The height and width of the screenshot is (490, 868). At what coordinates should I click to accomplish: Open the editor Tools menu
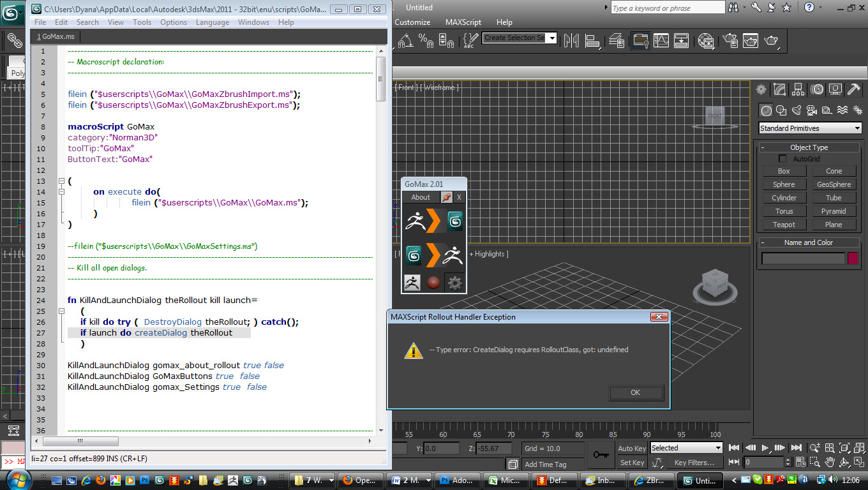(x=142, y=22)
